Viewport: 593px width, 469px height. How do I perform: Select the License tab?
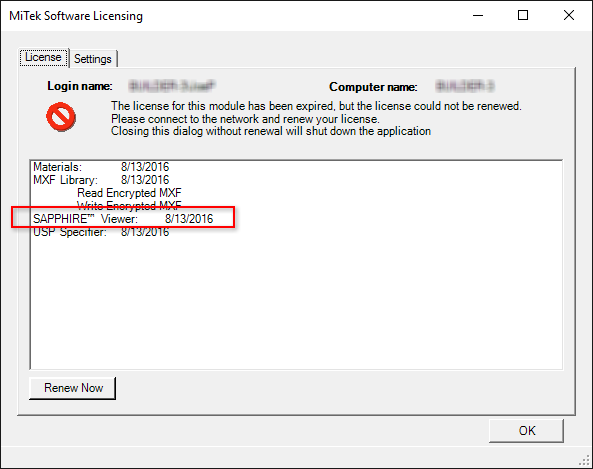pyautogui.click(x=43, y=57)
